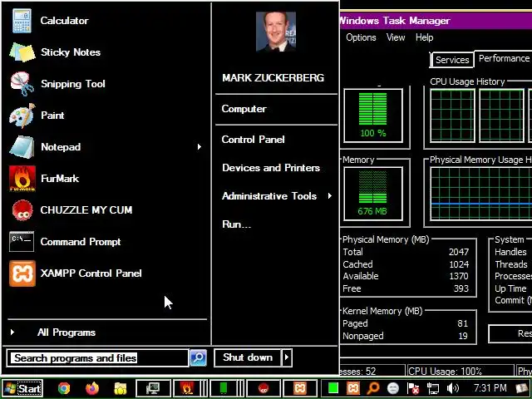This screenshot has height=399, width=532.
Task: Click the 676 MB memory gauge
Action: [373, 194]
